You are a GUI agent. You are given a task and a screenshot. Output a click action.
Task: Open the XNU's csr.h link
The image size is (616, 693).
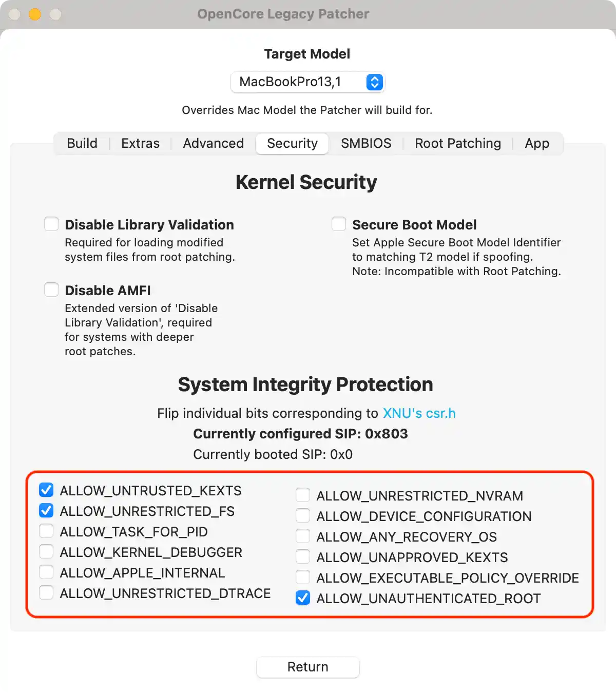[419, 413]
